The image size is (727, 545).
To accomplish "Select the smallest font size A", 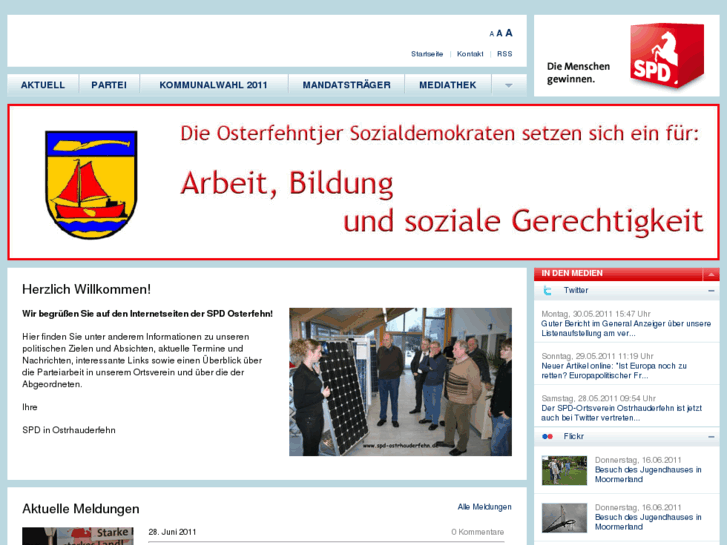I will [x=491, y=34].
